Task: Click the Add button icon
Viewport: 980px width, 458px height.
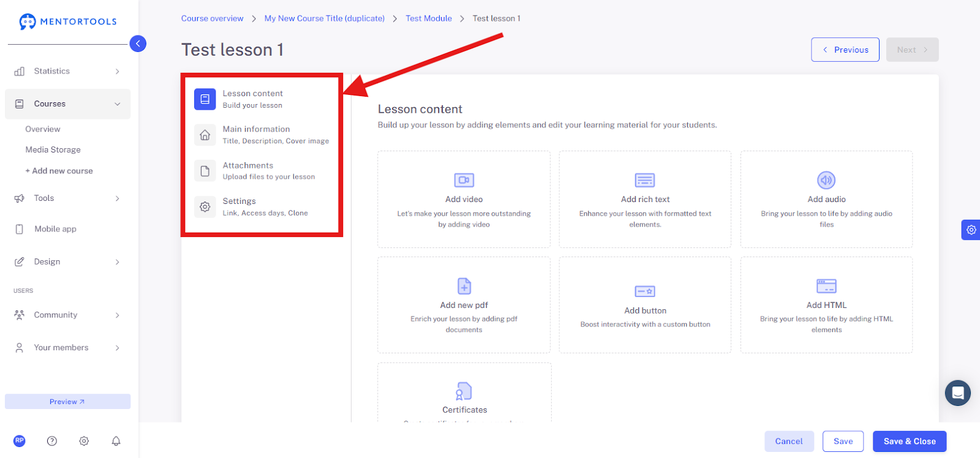Action: (x=645, y=291)
